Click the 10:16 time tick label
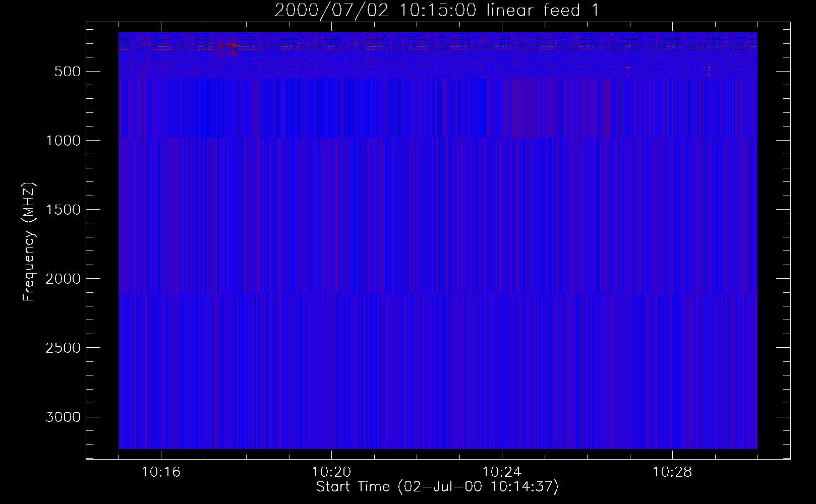Image resolution: width=816 pixels, height=504 pixels. click(x=161, y=472)
